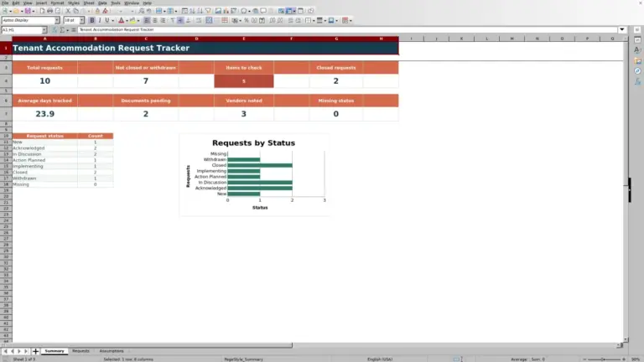
Task: Click the Find and Replace icon
Action: 141,11
